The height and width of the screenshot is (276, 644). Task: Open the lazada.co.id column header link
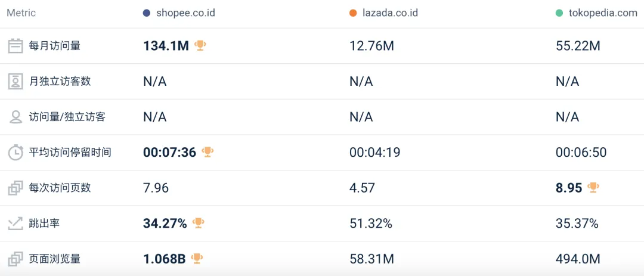point(390,13)
